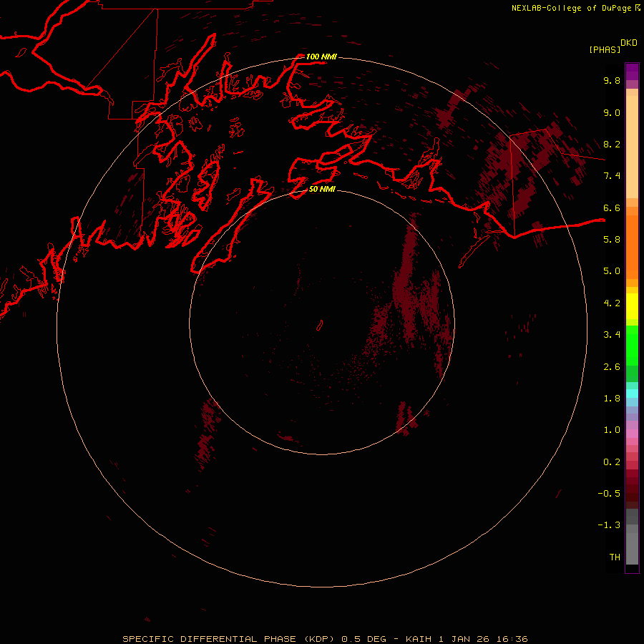Click the 2.6 color scale value

[612, 367]
